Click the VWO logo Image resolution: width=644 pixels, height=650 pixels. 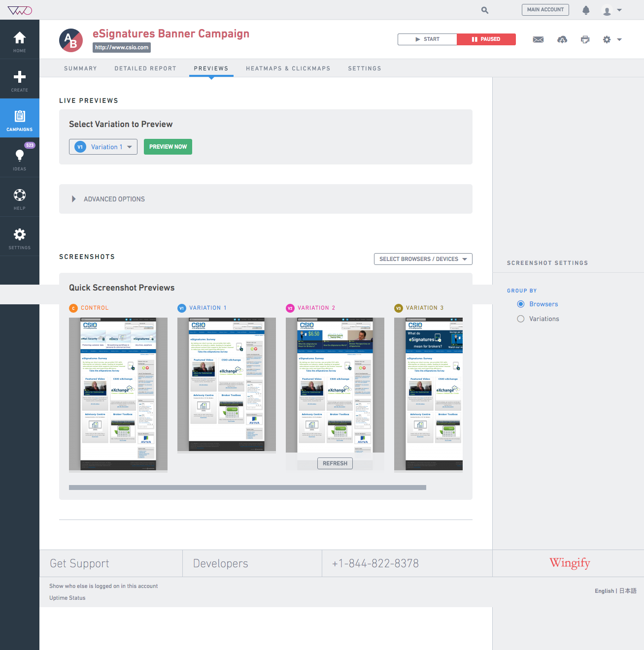point(20,10)
